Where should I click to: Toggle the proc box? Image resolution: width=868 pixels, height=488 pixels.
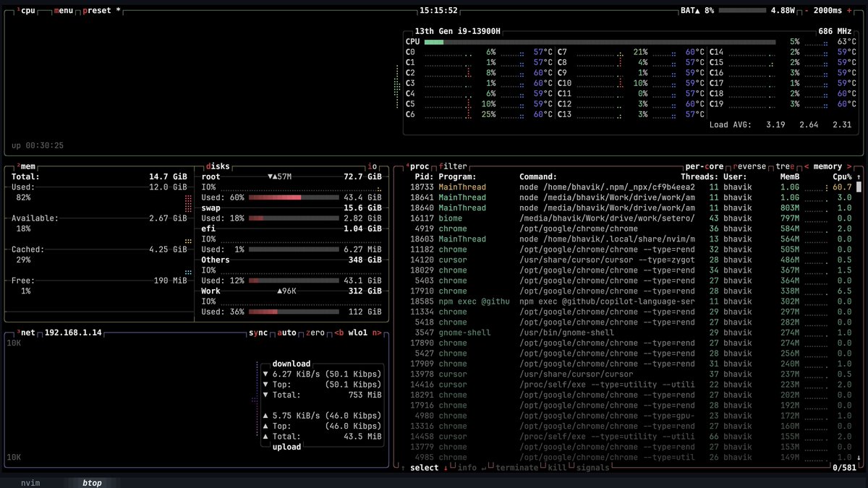[417, 166]
